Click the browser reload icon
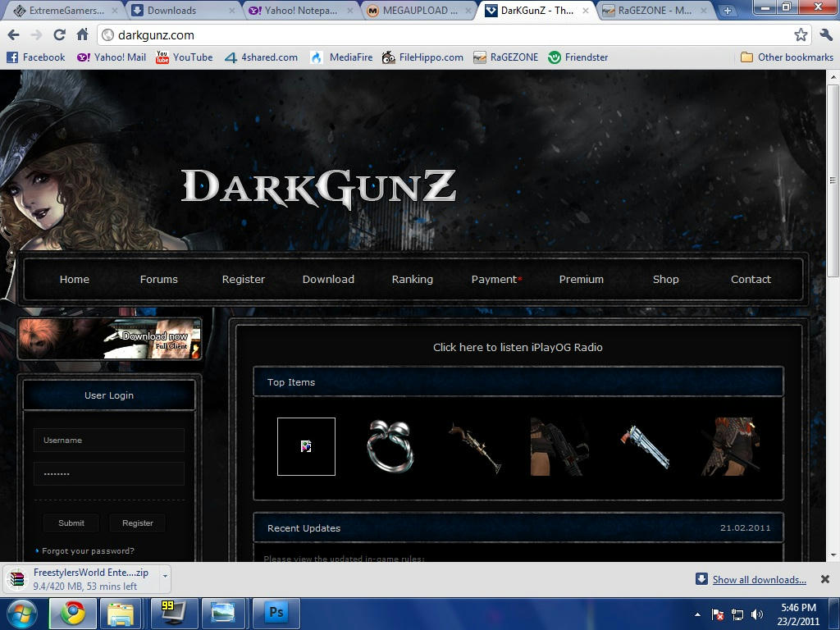Screen dimensions: 840x630 click(x=59, y=35)
